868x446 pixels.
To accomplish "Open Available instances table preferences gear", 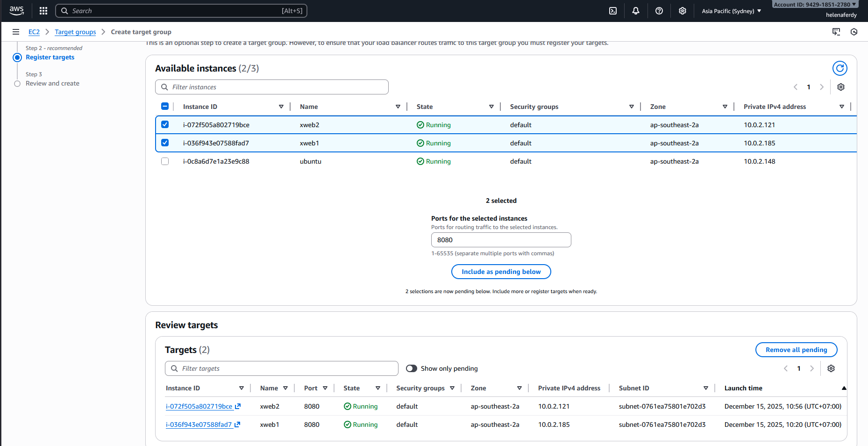I will click(841, 87).
